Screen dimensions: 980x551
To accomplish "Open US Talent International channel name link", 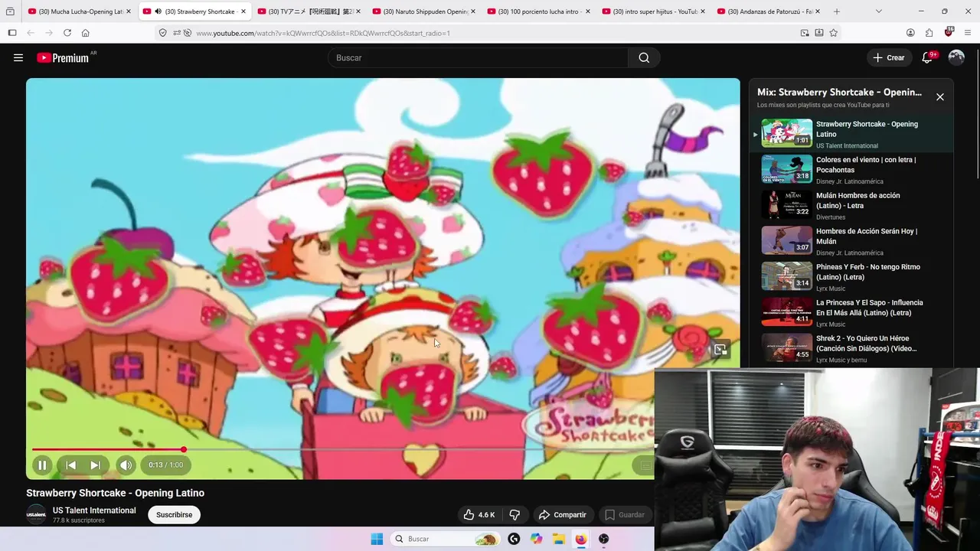I will pyautogui.click(x=94, y=510).
